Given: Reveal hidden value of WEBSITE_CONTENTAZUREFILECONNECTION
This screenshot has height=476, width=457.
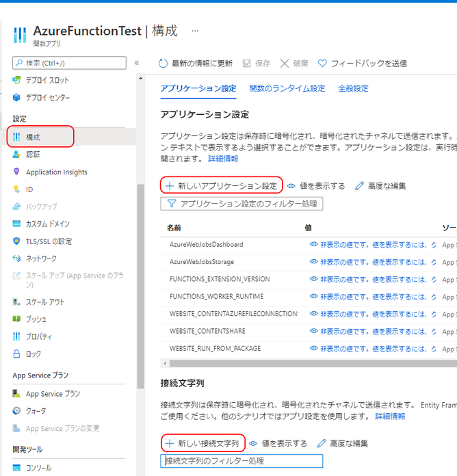Looking at the screenshot, I should [373, 314].
